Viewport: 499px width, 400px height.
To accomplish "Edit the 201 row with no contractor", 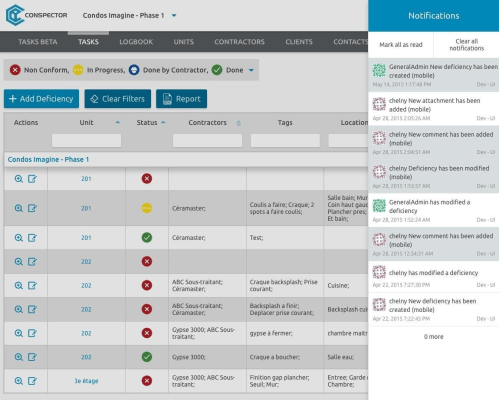I will pos(32,179).
